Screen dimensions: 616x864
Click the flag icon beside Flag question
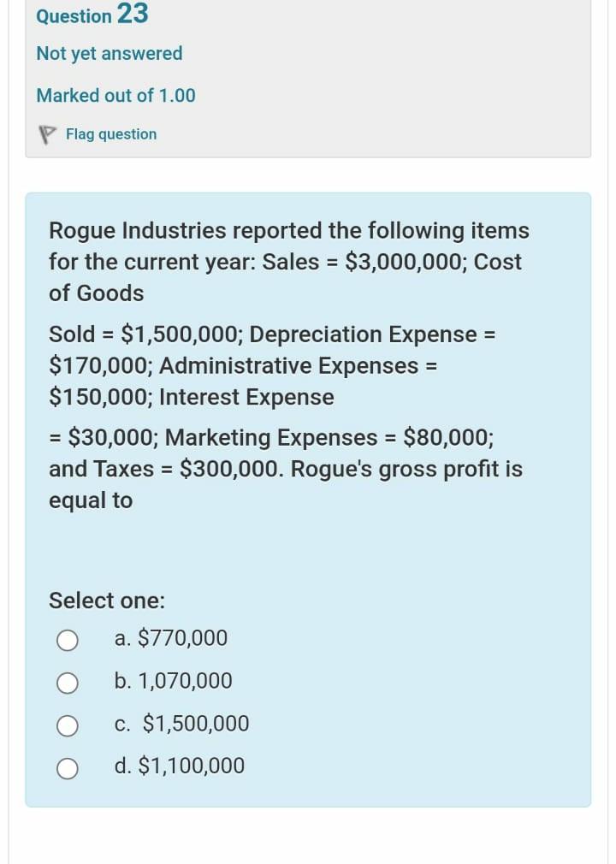(x=47, y=134)
